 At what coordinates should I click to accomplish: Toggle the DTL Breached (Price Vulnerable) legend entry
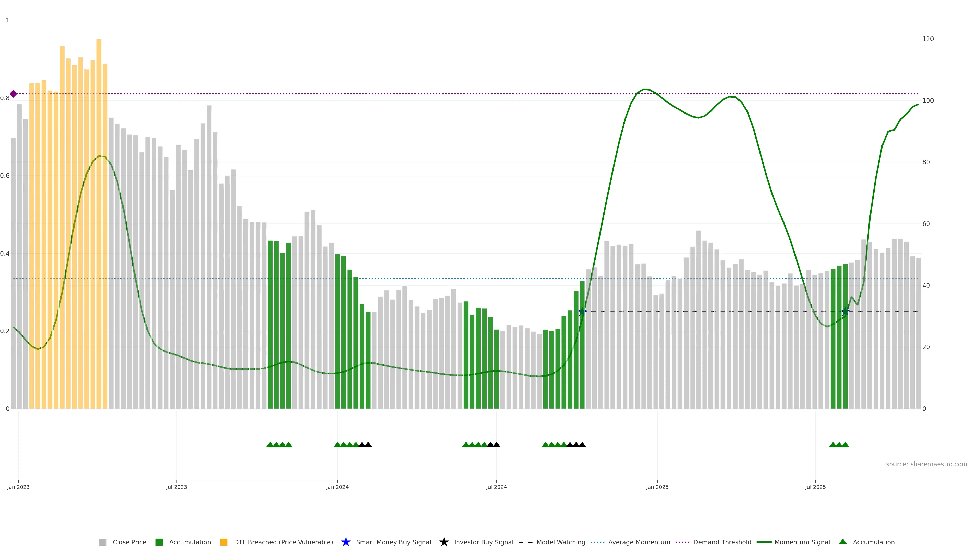tap(283, 542)
